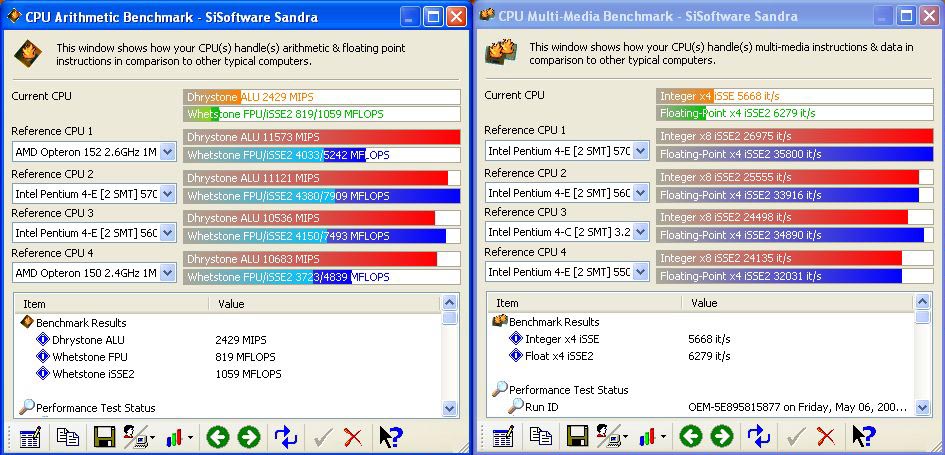This screenshot has height=455, width=945.
Task: Go forward green arrow in Arithmetic Benchmark window
Action: (248, 436)
